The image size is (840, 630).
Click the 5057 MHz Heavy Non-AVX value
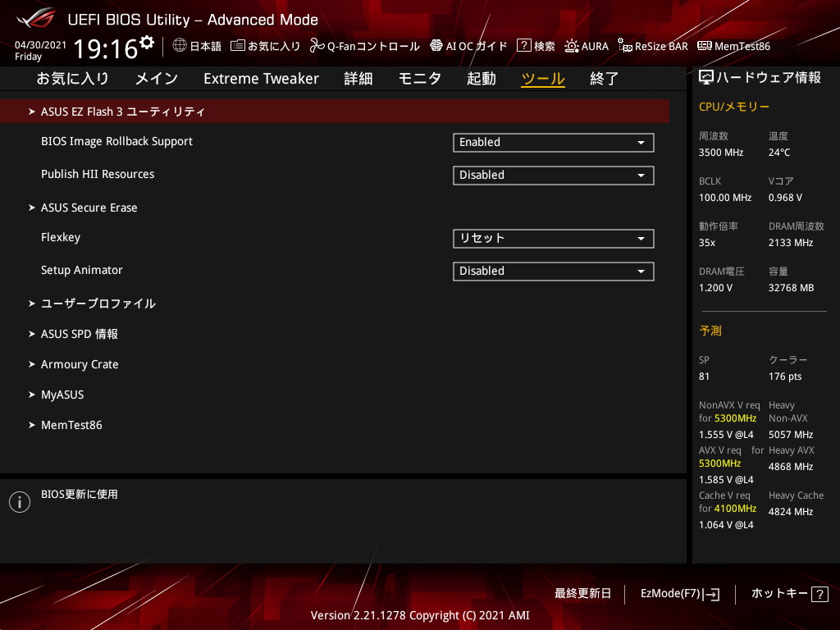pyautogui.click(x=791, y=435)
